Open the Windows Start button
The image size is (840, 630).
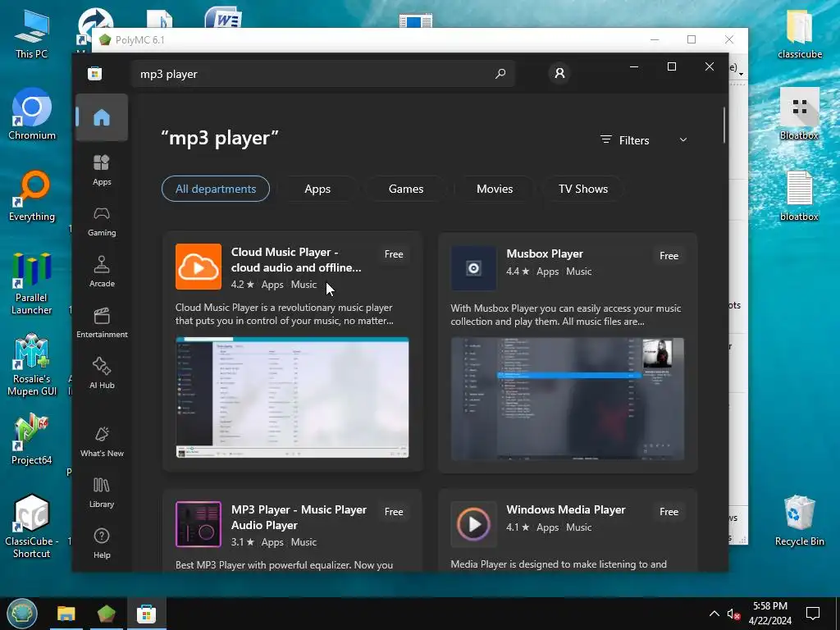[22, 614]
